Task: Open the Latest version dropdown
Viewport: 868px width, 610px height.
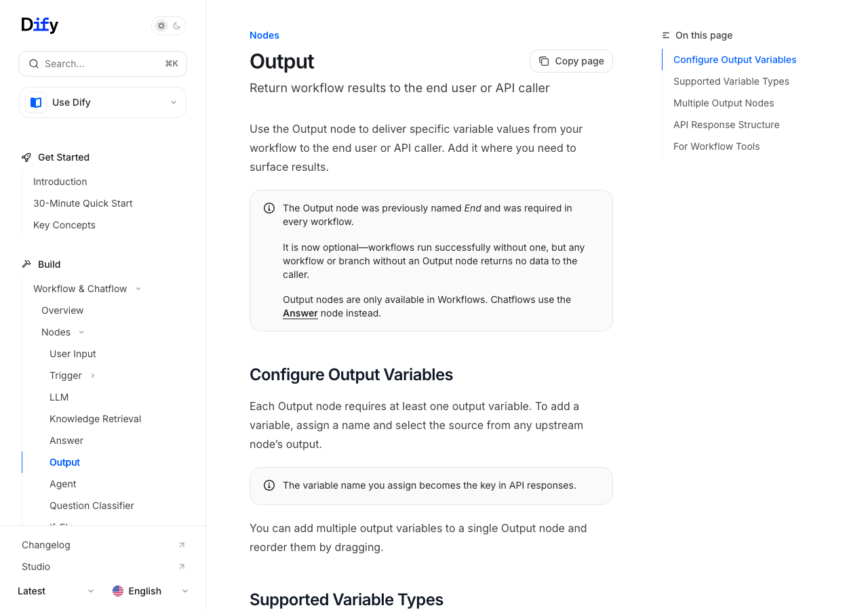Action: pos(91,591)
